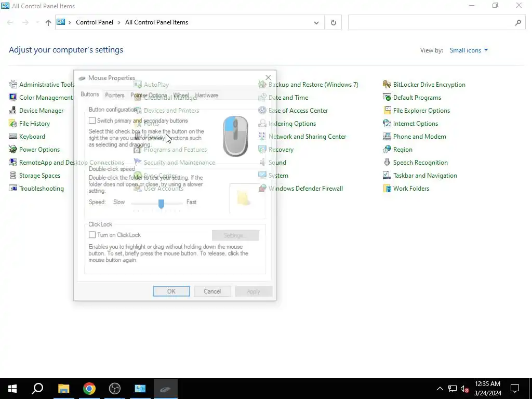
Task: Enable Turn on ClickLock checkbox
Action: click(92, 235)
